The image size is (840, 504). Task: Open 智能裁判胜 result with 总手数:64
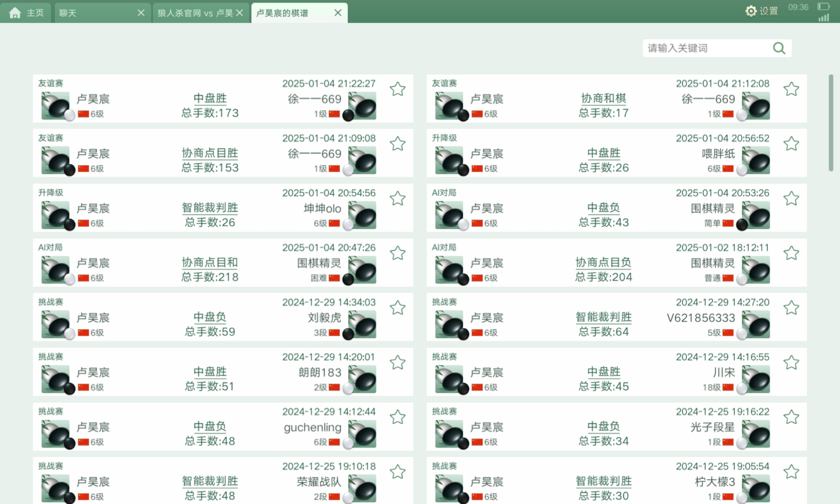click(604, 317)
